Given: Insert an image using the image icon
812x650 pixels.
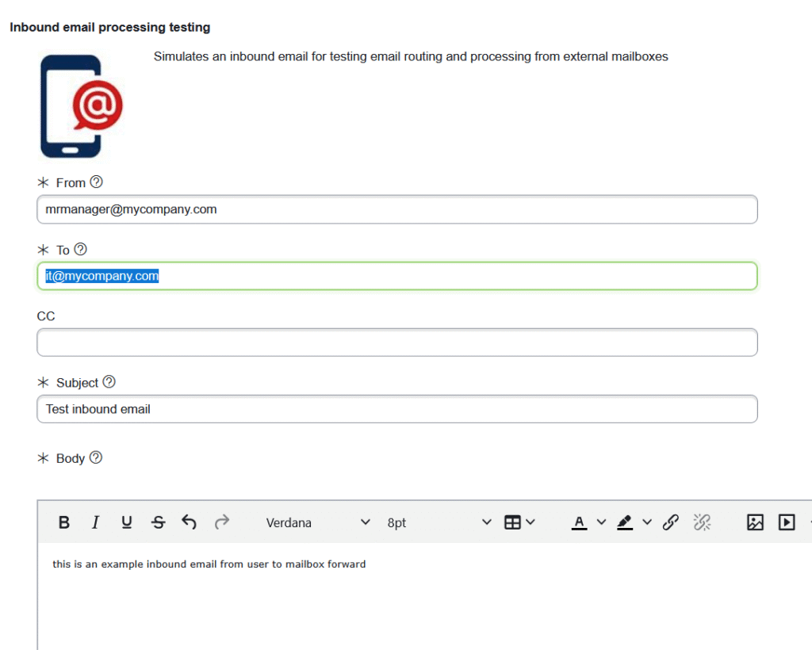Looking at the screenshot, I should [755, 522].
